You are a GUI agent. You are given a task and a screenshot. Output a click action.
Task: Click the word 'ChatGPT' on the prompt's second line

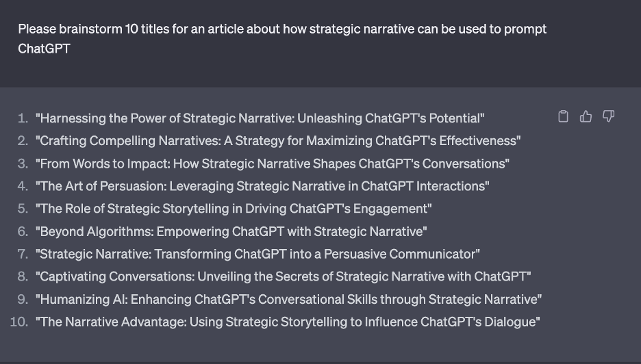44,49
